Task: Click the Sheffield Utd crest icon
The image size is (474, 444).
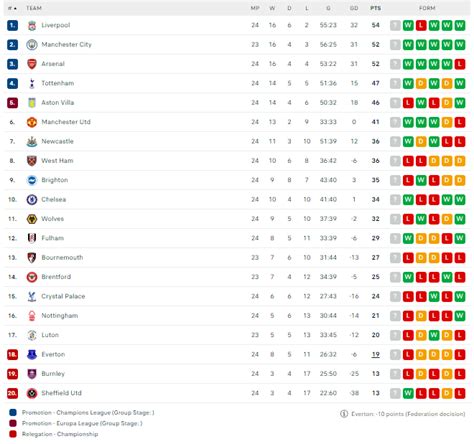Action: [32, 393]
